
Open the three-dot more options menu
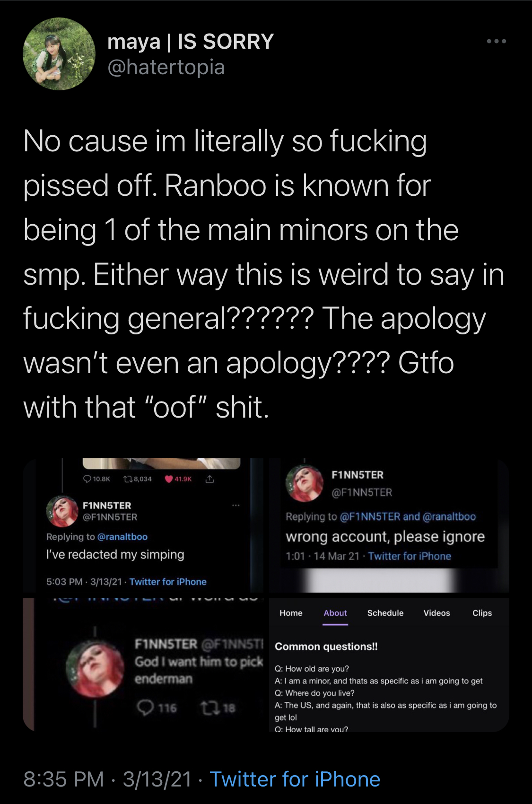coord(497,42)
